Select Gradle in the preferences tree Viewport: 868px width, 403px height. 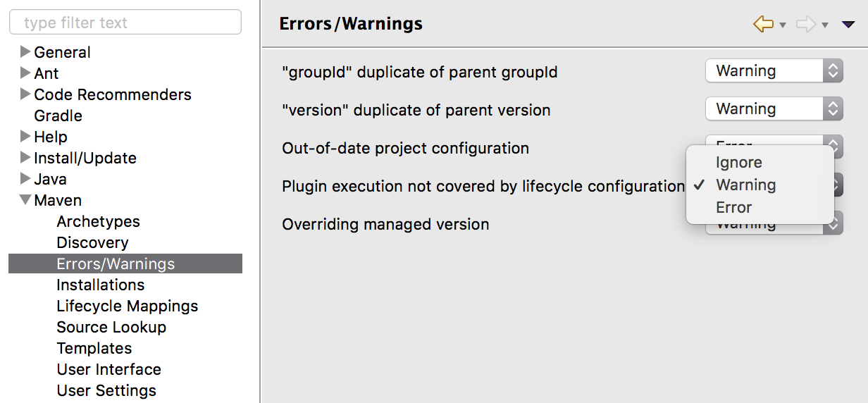[58, 116]
